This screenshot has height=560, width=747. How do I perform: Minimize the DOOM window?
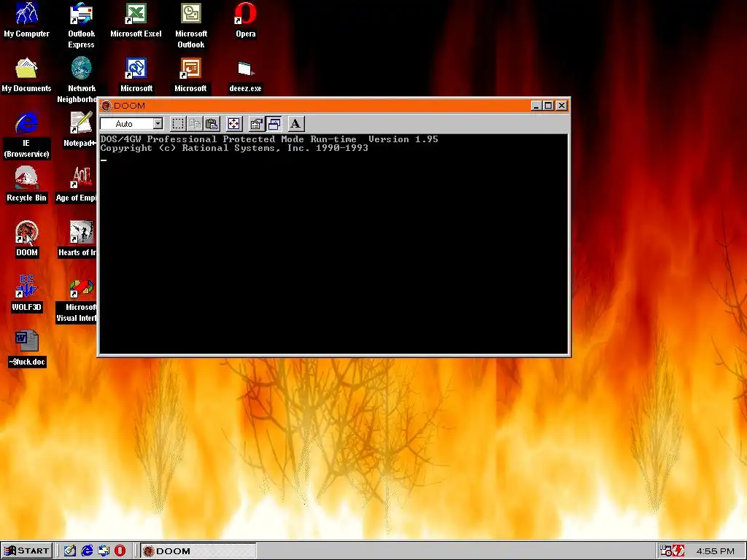pos(536,106)
